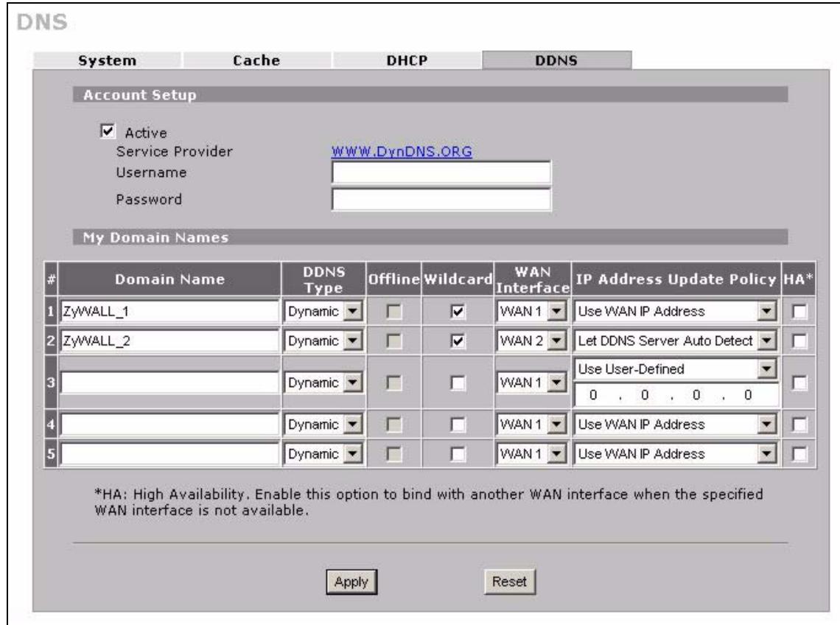Switch to the System tab
This screenshot has width=840, height=625.
point(107,60)
